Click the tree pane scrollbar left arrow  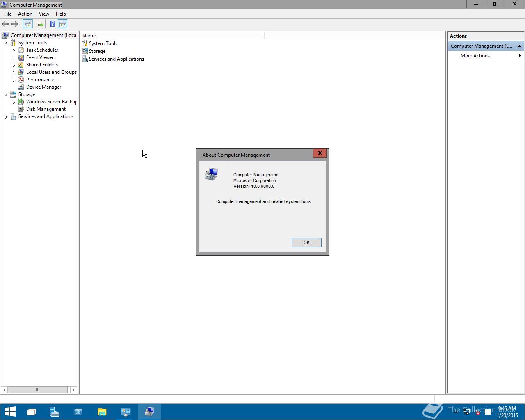pyautogui.click(x=4, y=390)
